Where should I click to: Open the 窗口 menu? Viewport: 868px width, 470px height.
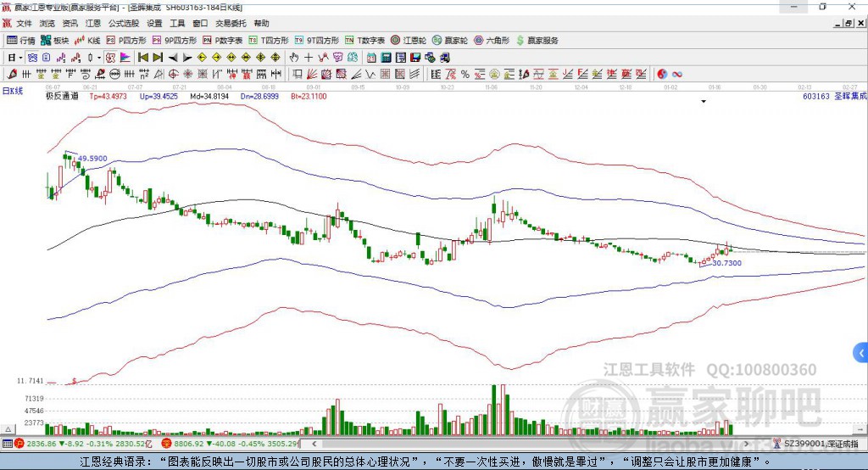pyautogui.click(x=200, y=23)
